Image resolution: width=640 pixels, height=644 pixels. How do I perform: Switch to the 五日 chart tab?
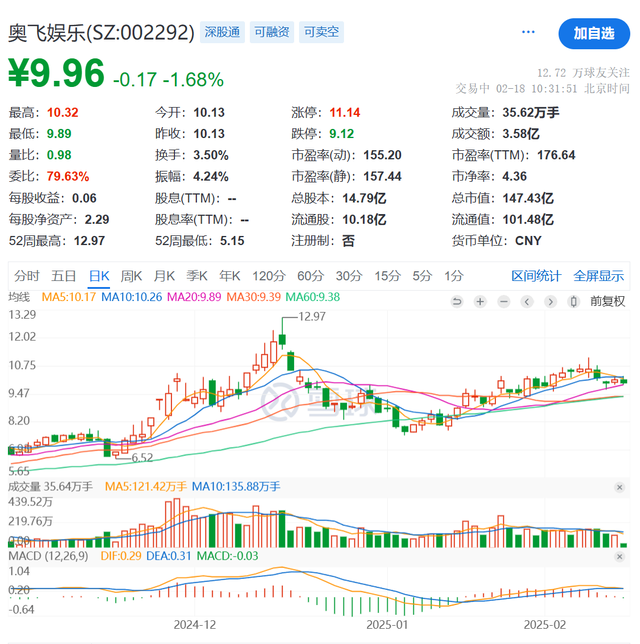coord(63,276)
